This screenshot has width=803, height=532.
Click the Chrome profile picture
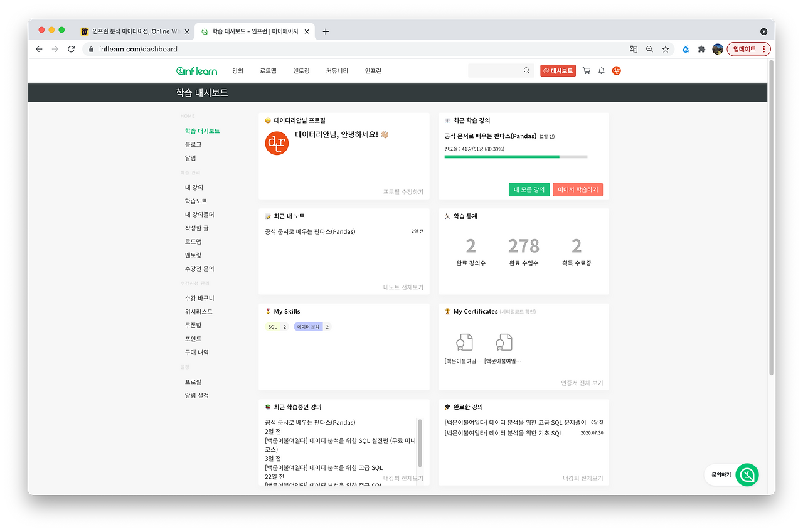[x=718, y=49]
